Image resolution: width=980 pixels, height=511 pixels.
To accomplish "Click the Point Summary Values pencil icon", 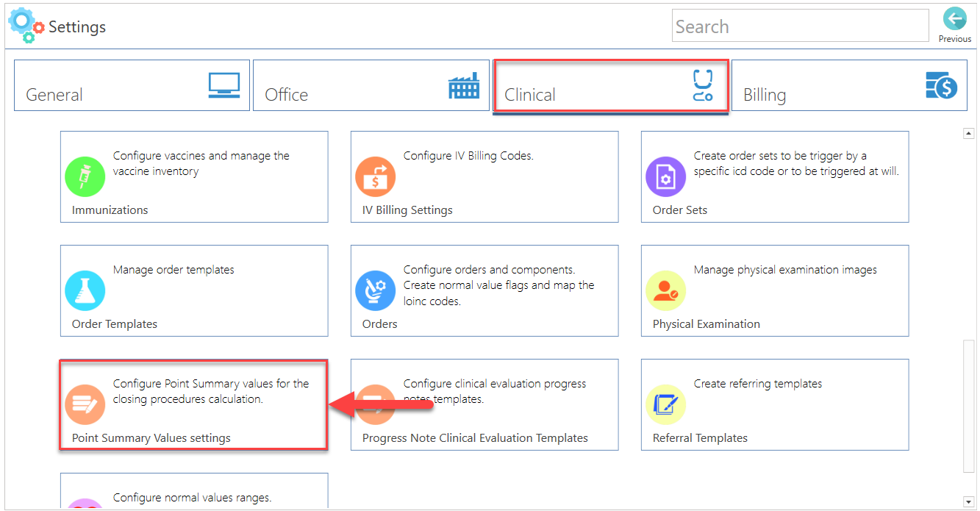I will coord(85,404).
